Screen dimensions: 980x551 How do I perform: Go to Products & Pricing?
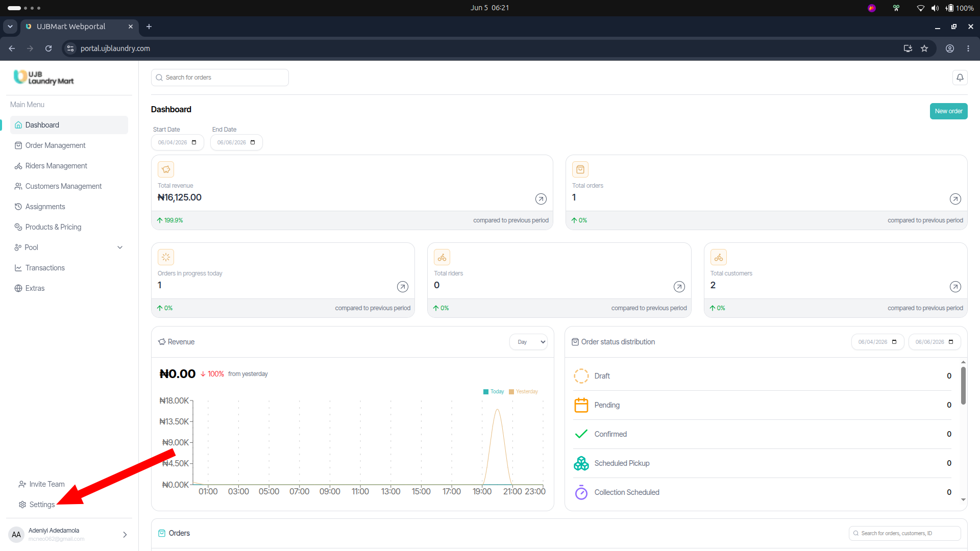(x=69, y=227)
